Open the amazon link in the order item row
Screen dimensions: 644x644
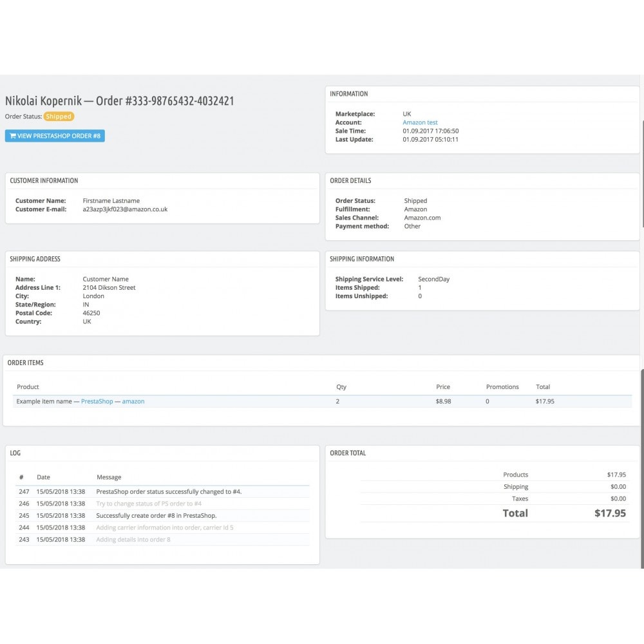[x=133, y=401]
